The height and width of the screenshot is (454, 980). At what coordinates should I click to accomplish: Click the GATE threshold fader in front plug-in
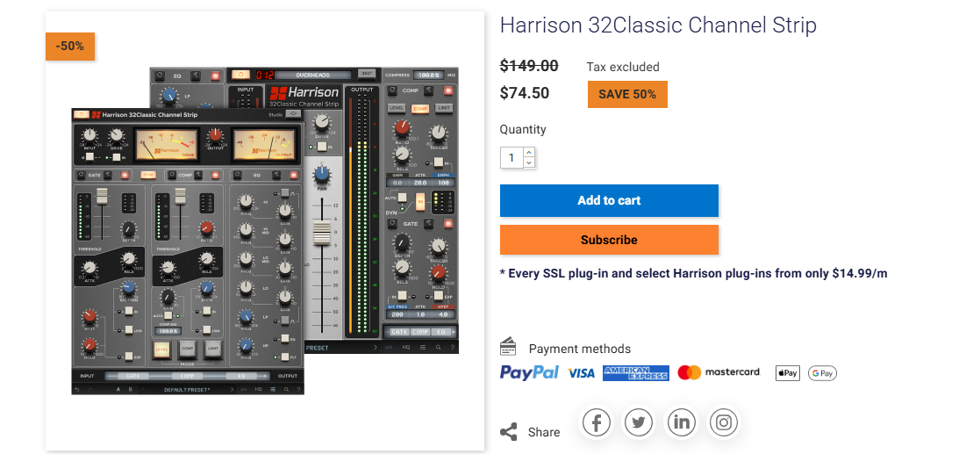click(x=101, y=195)
